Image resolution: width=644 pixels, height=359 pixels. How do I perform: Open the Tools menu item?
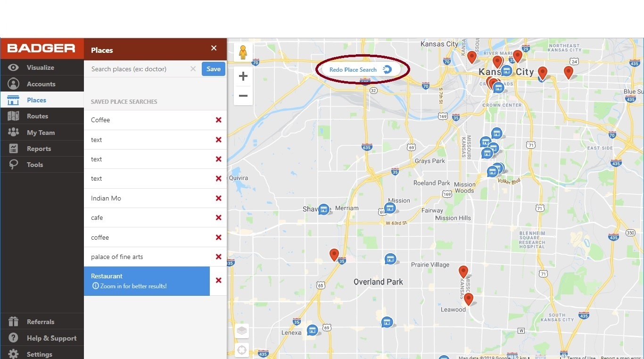click(42, 165)
